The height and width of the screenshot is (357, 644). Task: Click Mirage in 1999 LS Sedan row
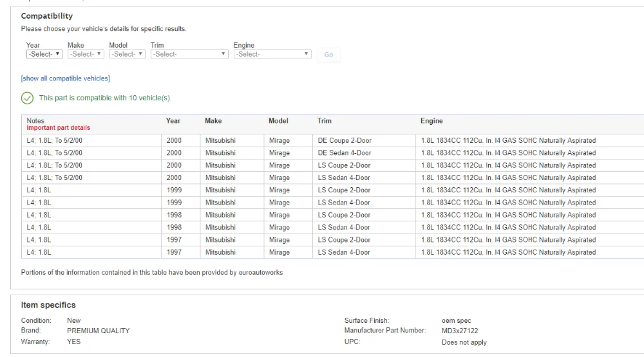click(279, 202)
